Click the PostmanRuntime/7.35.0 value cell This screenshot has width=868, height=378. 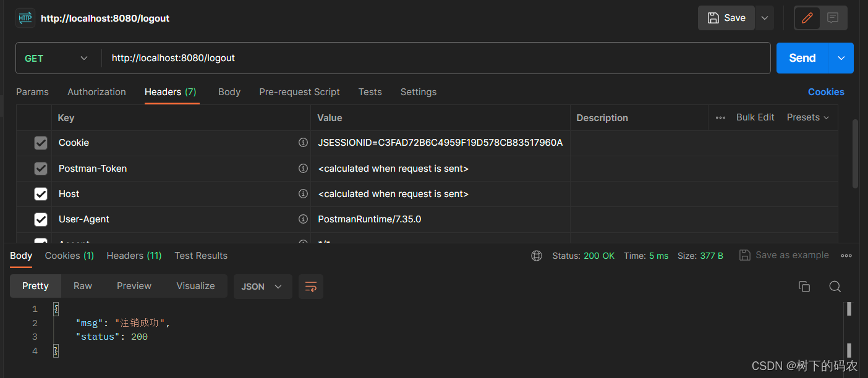pyautogui.click(x=440, y=219)
